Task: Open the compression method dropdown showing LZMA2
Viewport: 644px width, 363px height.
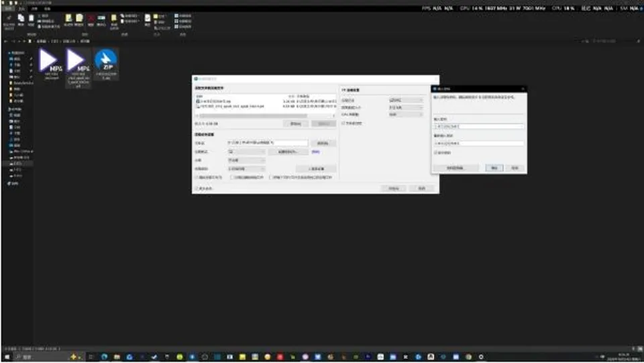Action: (x=405, y=100)
